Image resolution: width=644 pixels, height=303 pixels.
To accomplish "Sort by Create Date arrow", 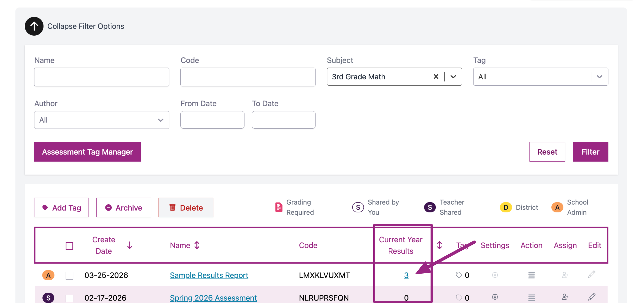I will (x=130, y=245).
